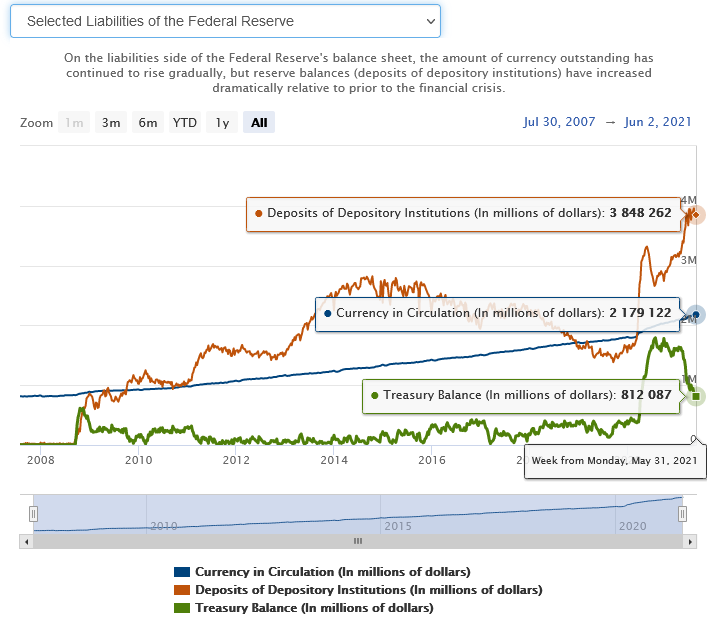Click the 812 087 Treasury Balance tooltip value
This screenshot has width=727, height=626.
[646, 395]
